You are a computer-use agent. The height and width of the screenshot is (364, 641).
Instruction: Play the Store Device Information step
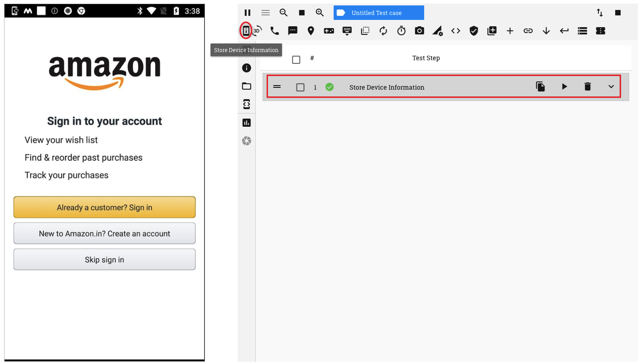click(x=564, y=86)
